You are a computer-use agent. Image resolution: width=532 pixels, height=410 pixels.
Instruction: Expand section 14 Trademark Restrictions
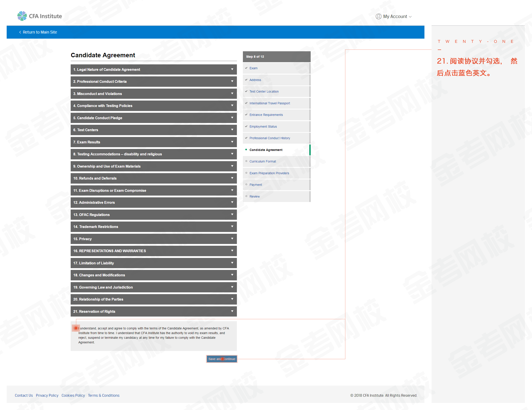pyautogui.click(x=154, y=227)
